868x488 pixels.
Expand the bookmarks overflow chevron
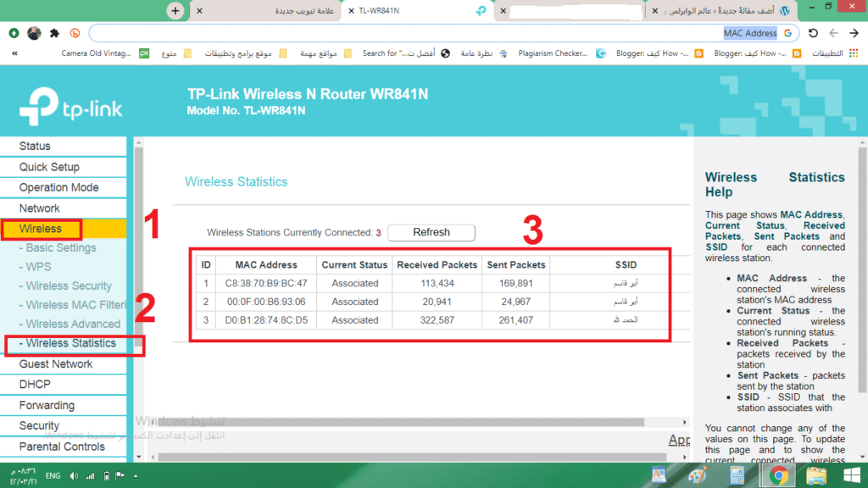point(14,53)
